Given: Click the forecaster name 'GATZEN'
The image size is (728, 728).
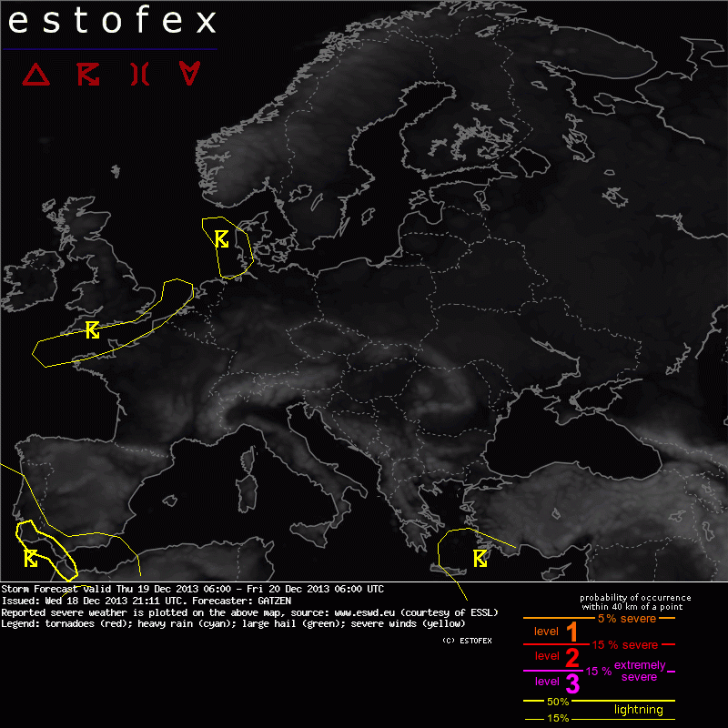Looking at the screenshot, I should [275, 601].
